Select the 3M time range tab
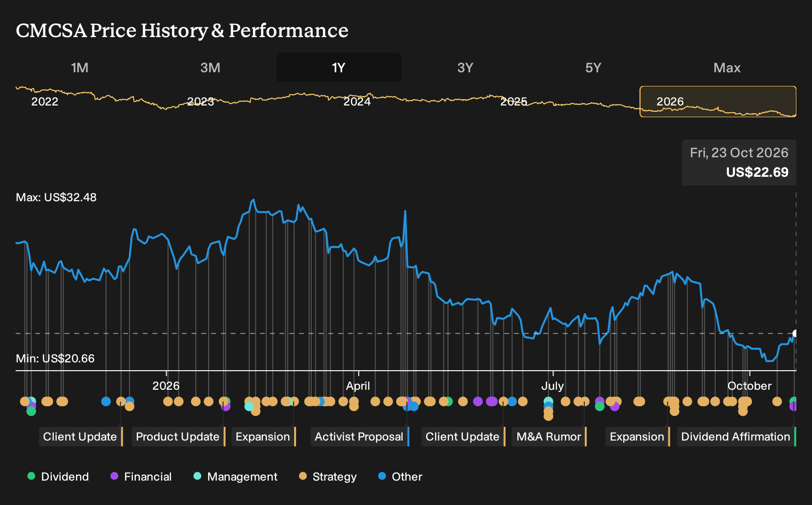812x505 pixels. tap(210, 67)
